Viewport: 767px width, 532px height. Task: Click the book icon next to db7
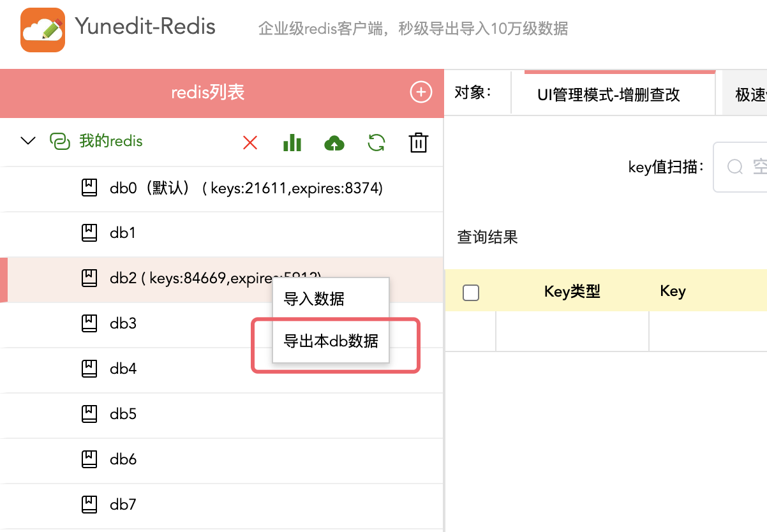(89, 505)
